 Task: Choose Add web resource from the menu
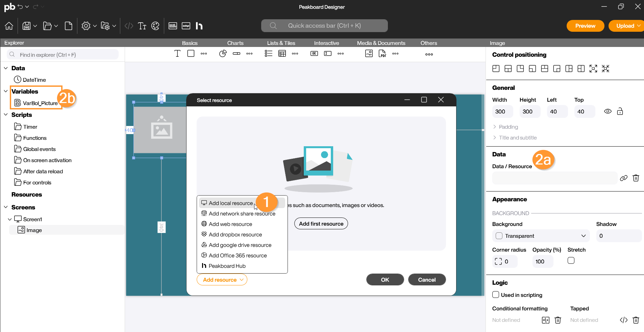[230, 224]
